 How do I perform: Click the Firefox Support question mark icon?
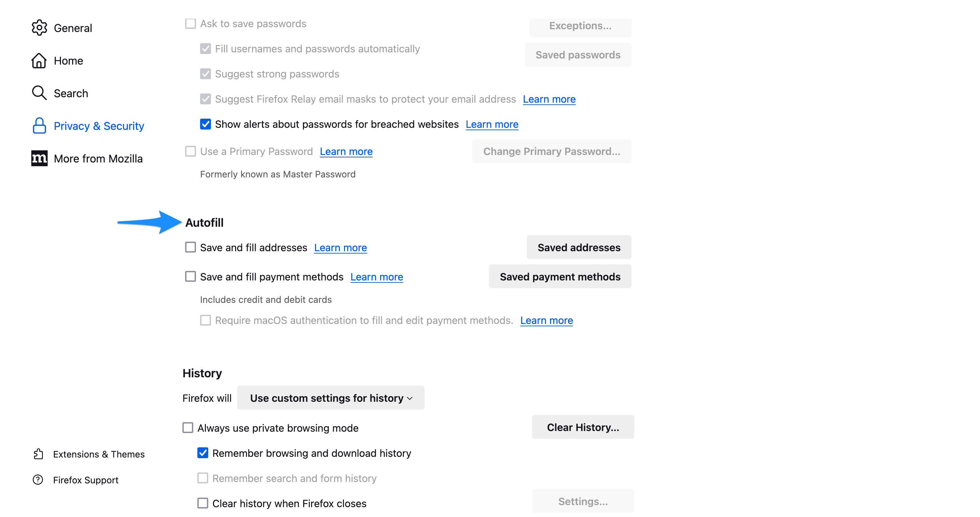(x=38, y=480)
